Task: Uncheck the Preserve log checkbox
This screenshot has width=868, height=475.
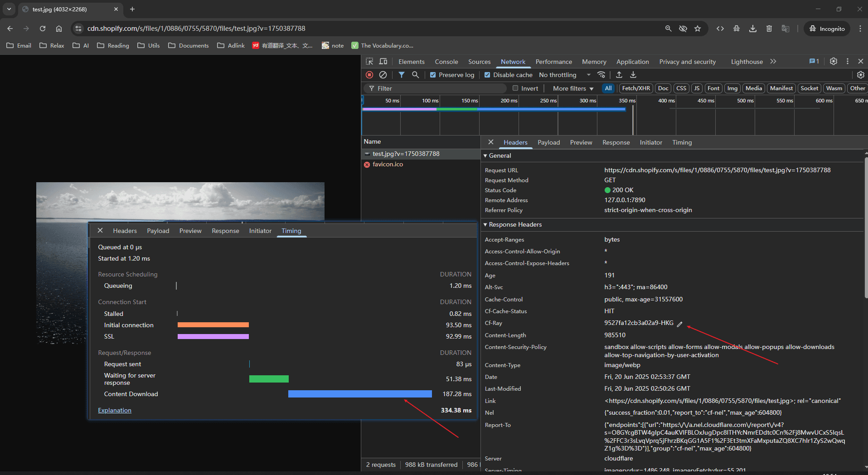Action: 433,75
